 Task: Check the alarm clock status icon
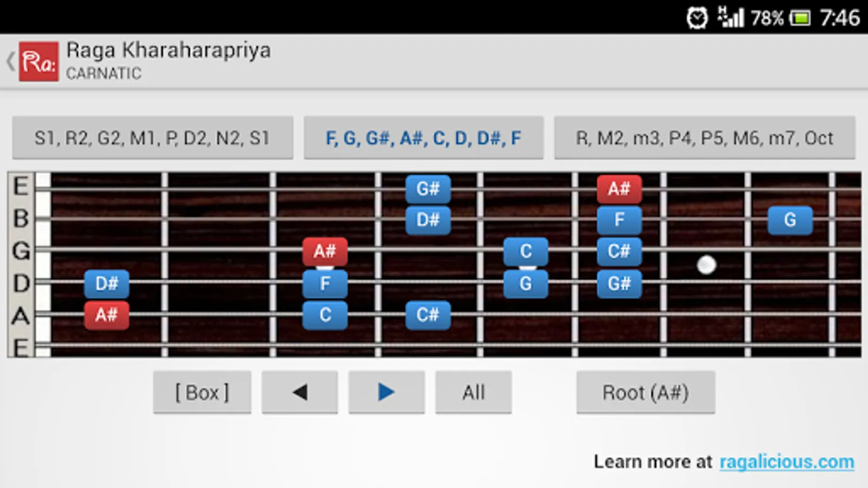(x=697, y=18)
